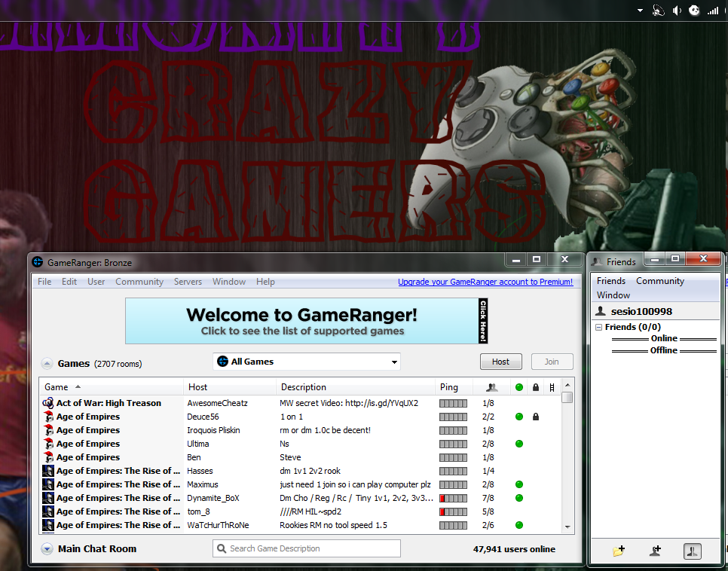Open Window menu in GameRanger main window
This screenshot has width=728, height=571.
click(229, 282)
